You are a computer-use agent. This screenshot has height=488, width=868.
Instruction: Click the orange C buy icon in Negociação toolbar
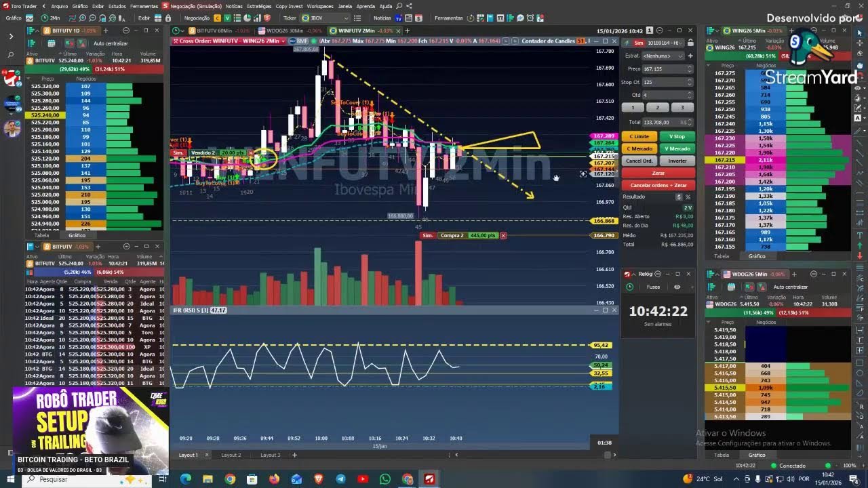(218, 18)
